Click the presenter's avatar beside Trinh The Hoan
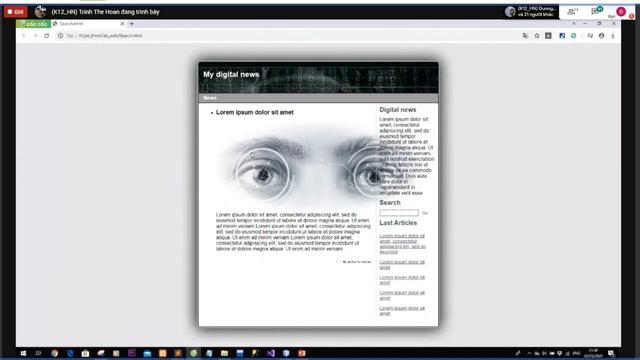640x360 pixels. [x=40, y=11]
